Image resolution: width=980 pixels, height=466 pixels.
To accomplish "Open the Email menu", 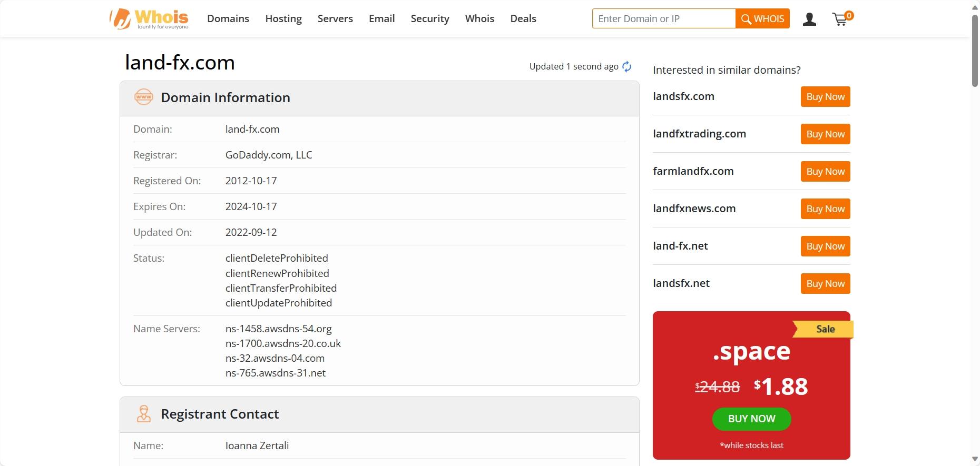I will point(382,18).
